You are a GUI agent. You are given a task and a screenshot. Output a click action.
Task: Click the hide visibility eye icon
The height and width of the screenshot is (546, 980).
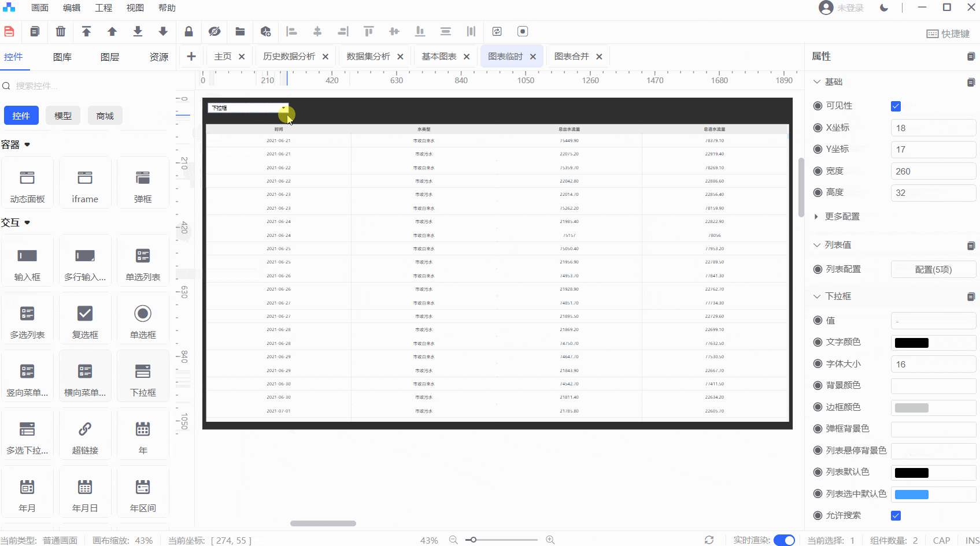coord(215,32)
